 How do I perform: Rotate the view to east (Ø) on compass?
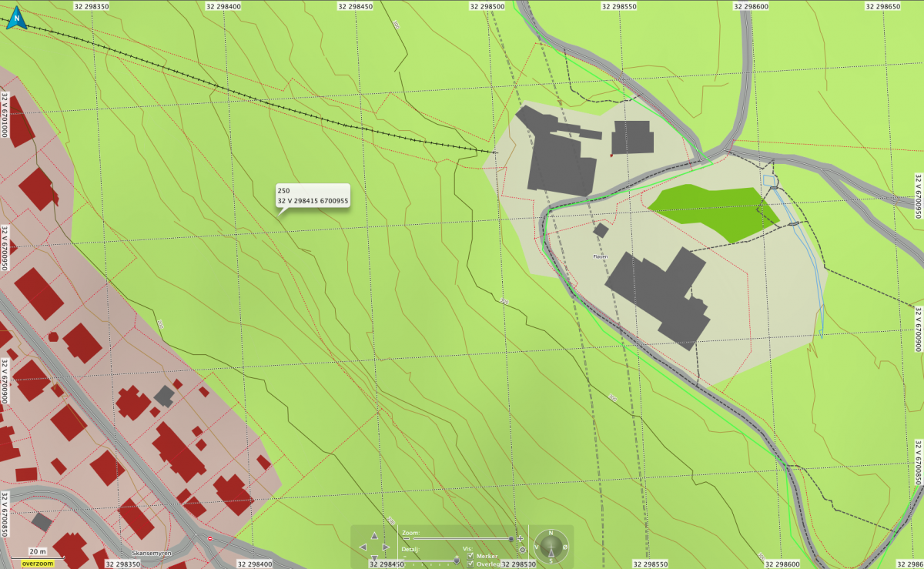click(565, 547)
